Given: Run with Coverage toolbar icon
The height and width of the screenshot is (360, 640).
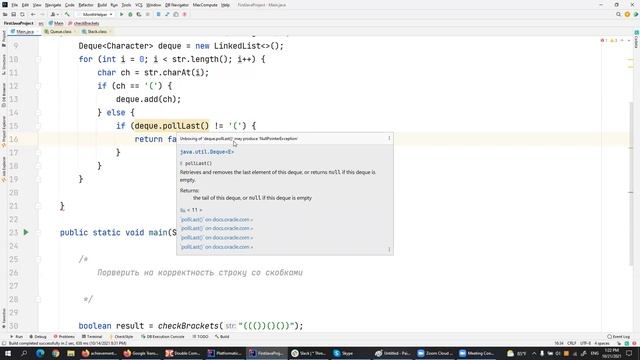Looking at the screenshot, I should pos(139,14).
